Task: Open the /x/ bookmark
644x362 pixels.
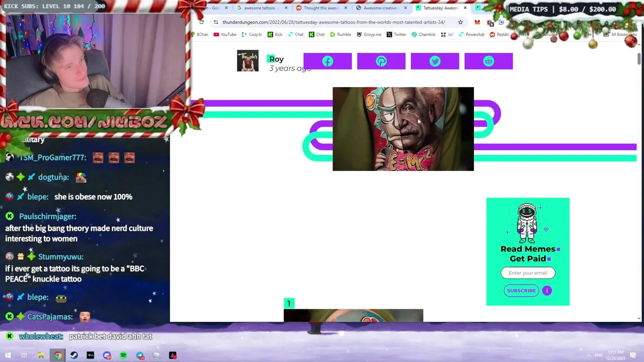Action: [x=447, y=35]
